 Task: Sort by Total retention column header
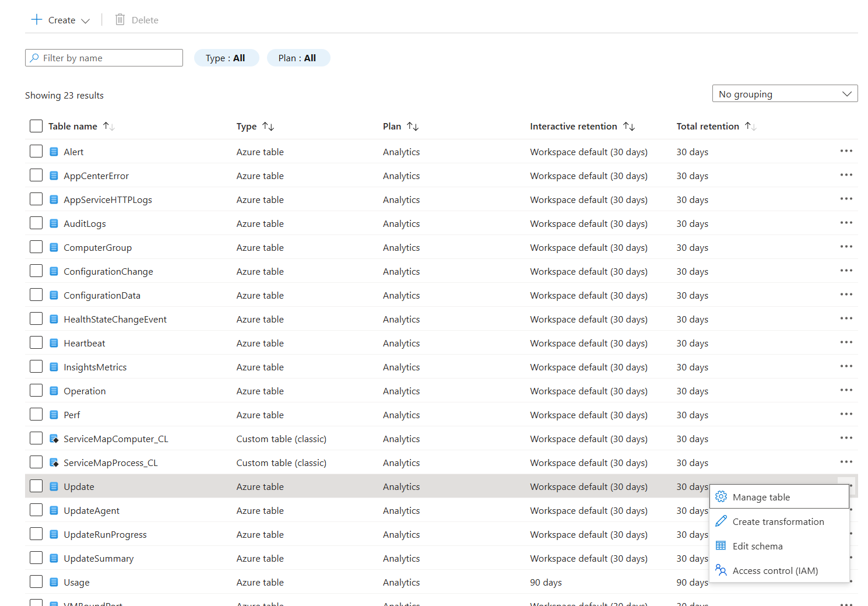click(x=716, y=126)
